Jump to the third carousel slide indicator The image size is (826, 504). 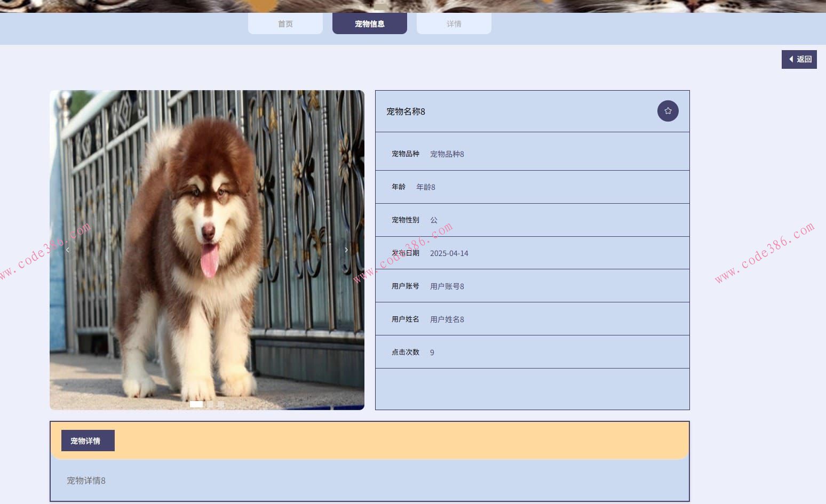click(221, 404)
